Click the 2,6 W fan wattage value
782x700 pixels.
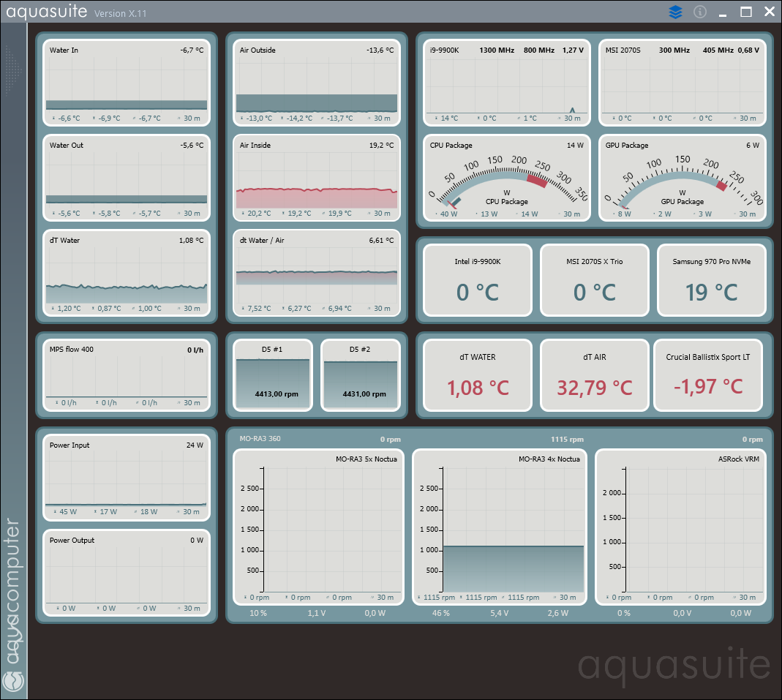557,613
